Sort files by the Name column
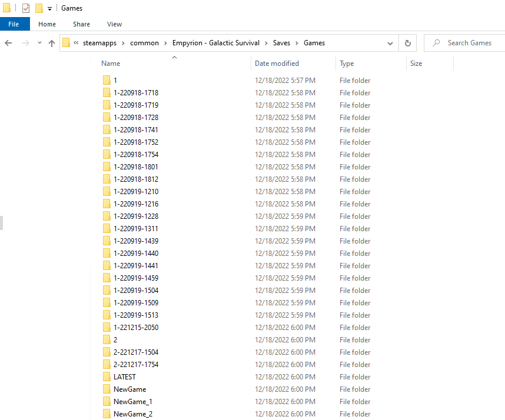This screenshot has width=505, height=420. pyautogui.click(x=111, y=64)
